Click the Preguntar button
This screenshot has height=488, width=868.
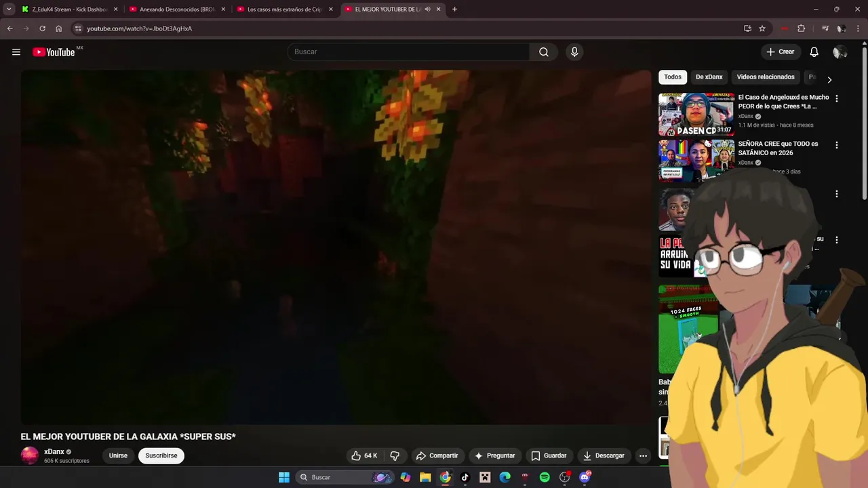pyautogui.click(x=495, y=455)
